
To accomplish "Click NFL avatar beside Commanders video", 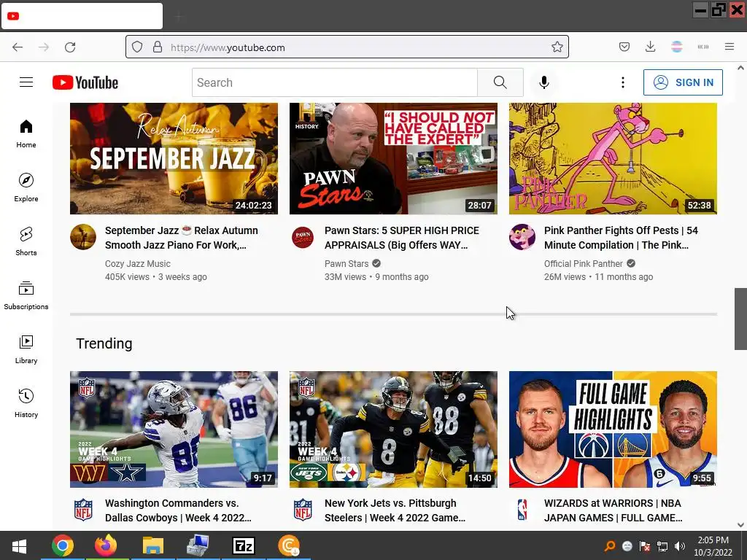I will 83,510.
